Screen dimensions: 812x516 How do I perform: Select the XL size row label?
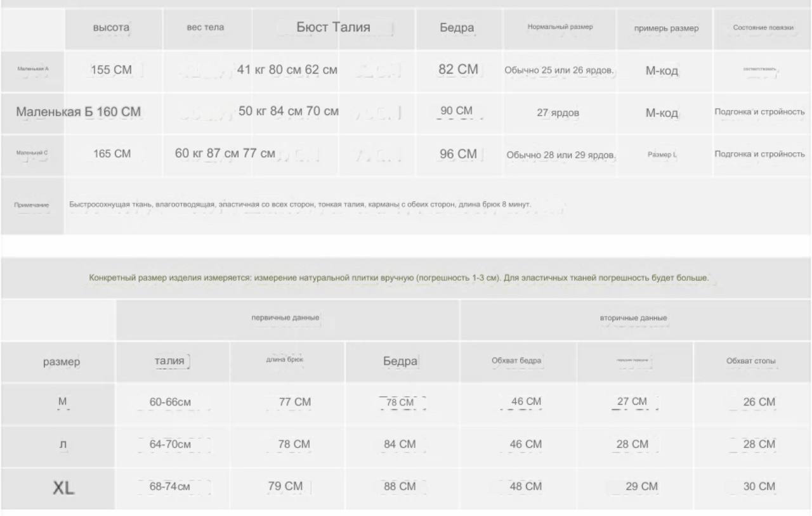(x=63, y=487)
